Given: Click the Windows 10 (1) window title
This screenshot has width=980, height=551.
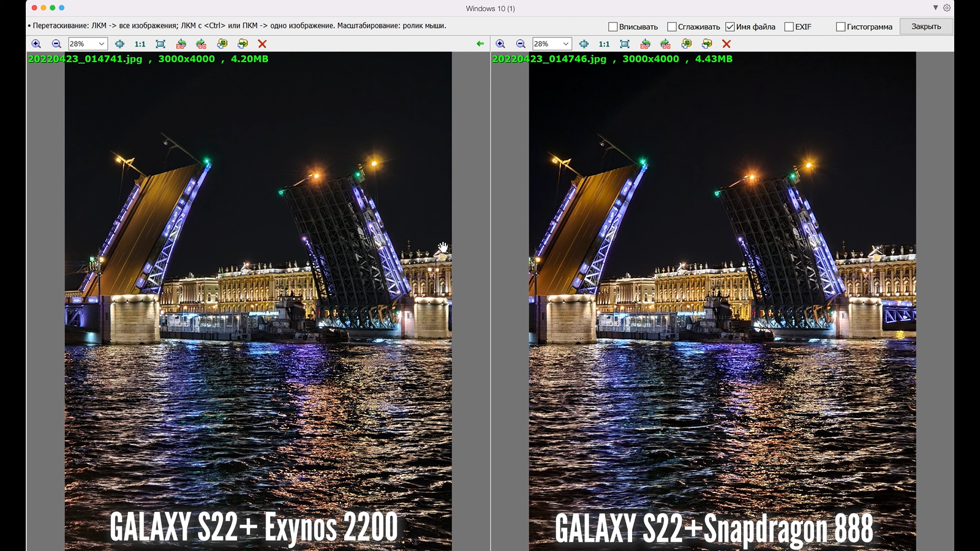Looking at the screenshot, I should pyautogui.click(x=490, y=9).
